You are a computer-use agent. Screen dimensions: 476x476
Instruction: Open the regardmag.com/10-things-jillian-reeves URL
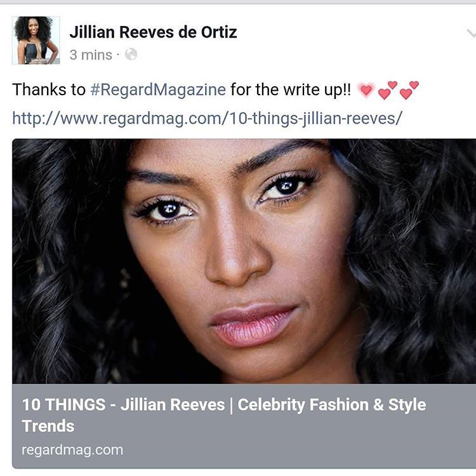(x=208, y=118)
